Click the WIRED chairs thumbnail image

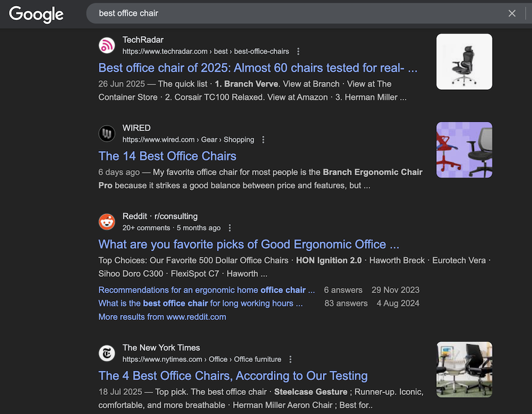click(x=464, y=150)
